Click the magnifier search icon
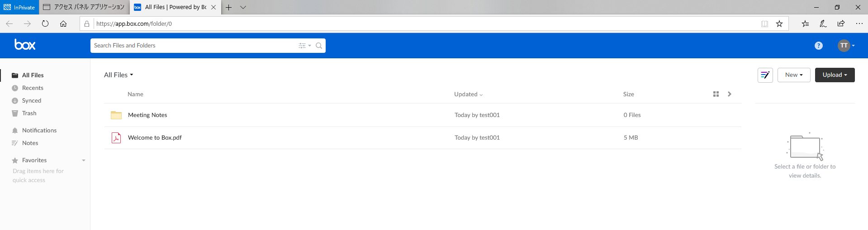Viewport: 868px width, 230px height. 319,46
